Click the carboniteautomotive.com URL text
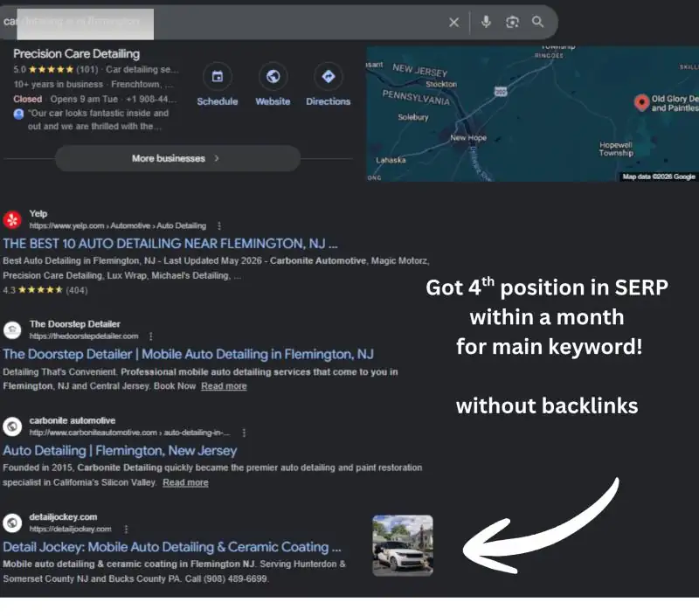The width and height of the screenshot is (699, 616). [x=129, y=433]
